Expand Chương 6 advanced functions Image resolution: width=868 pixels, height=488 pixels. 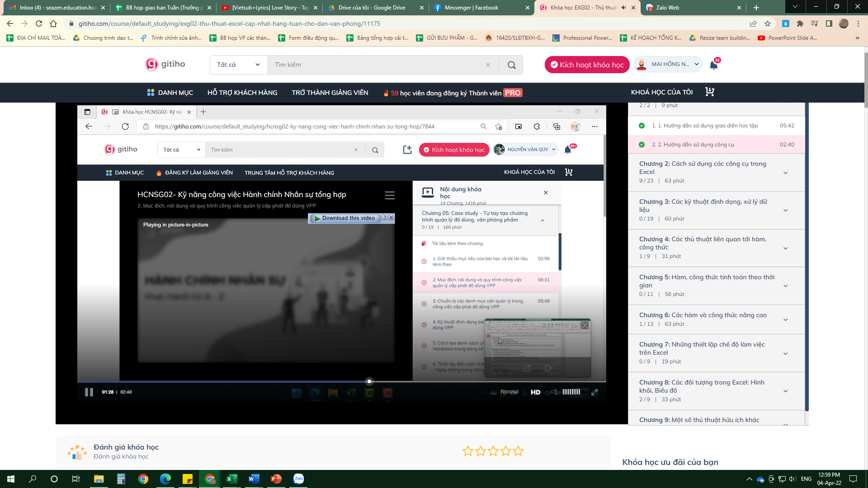(x=785, y=319)
